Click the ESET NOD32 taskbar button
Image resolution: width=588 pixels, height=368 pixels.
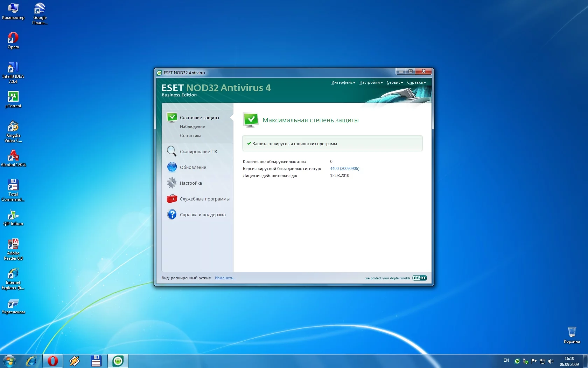[x=118, y=361]
